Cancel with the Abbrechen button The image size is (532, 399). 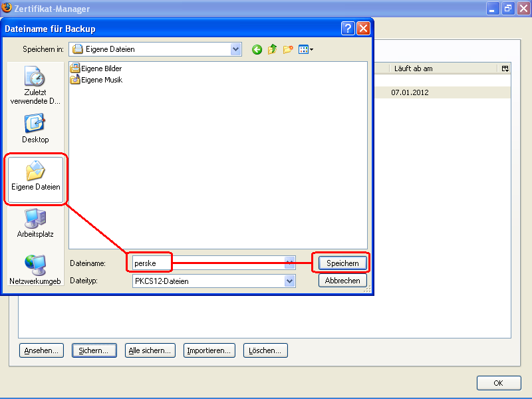coord(342,280)
